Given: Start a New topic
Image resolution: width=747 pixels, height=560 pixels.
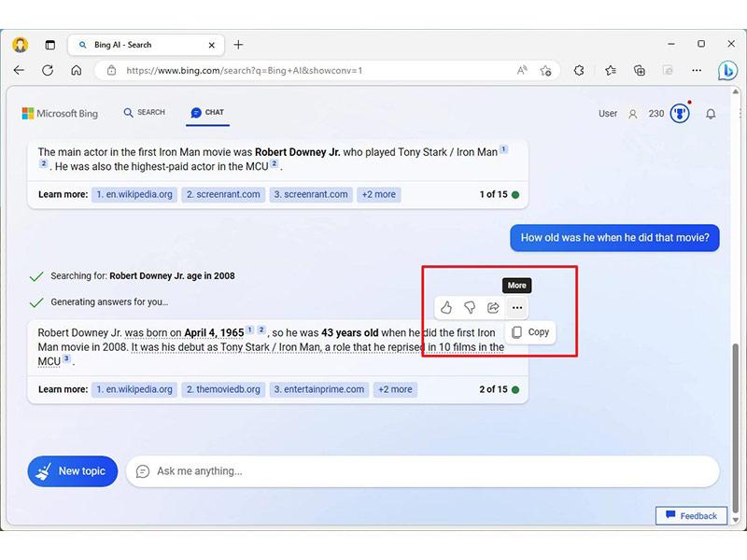Looking at the screenshot, I should pyautogui.click(x=73, y=471).
